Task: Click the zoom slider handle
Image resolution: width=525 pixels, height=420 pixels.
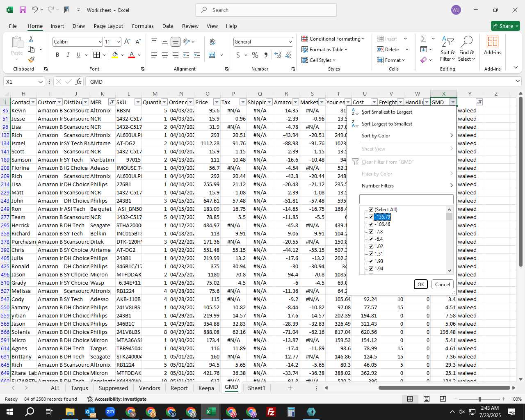Action: click(479, 399)
